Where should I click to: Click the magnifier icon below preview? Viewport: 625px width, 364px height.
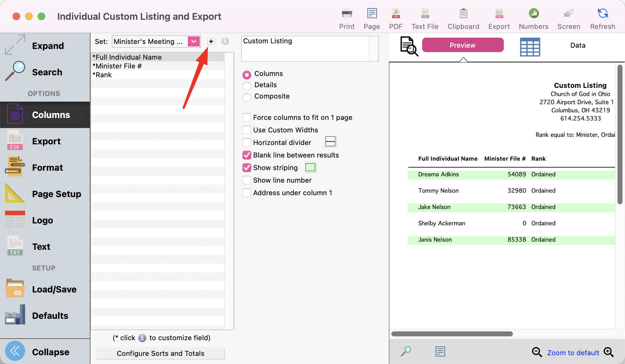pyautogui.click(x=406, y=351)
